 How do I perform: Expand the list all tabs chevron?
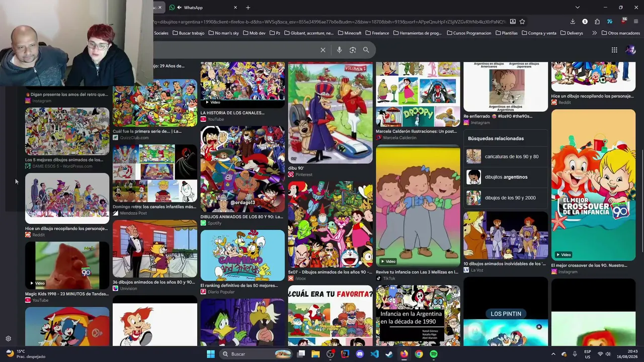(x=577, y=8)
